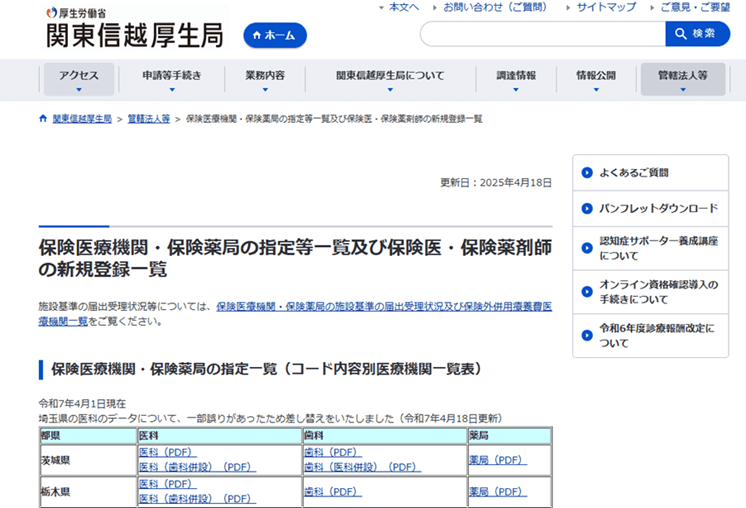Expand the 情報公開 menu
Image resolution: width=746 pixels, height=508 pixels.
click(x=596, y=79)
